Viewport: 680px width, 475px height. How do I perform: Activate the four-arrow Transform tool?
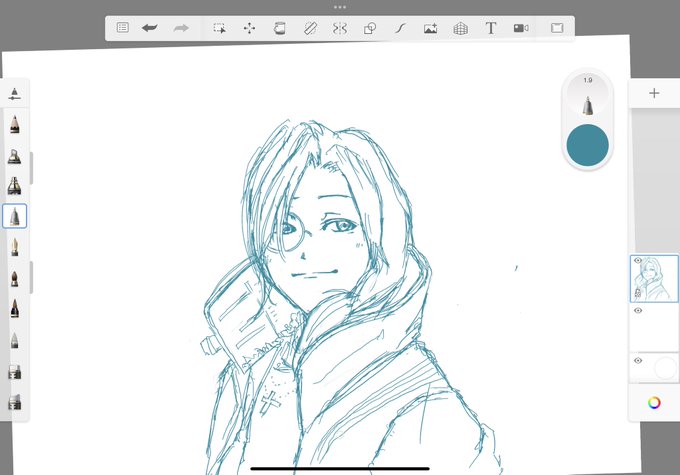(x=249, y=28)
